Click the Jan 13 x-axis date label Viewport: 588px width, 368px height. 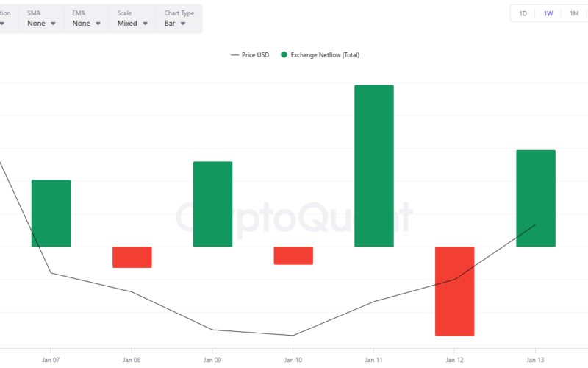(x=536, y=360)
